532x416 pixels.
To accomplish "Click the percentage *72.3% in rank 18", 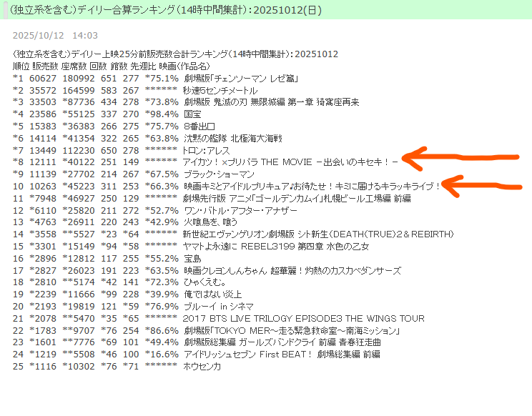I will coord(162,282).
